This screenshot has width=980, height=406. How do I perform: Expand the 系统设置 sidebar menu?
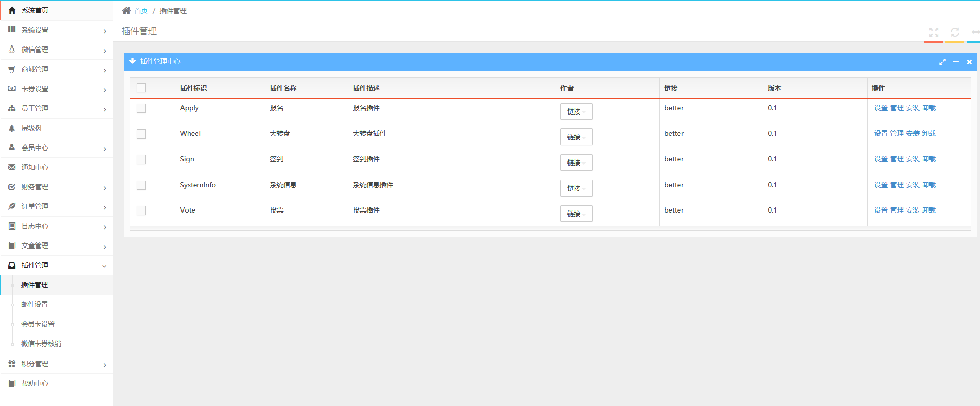pyautogui.click(x=57, y=30)
